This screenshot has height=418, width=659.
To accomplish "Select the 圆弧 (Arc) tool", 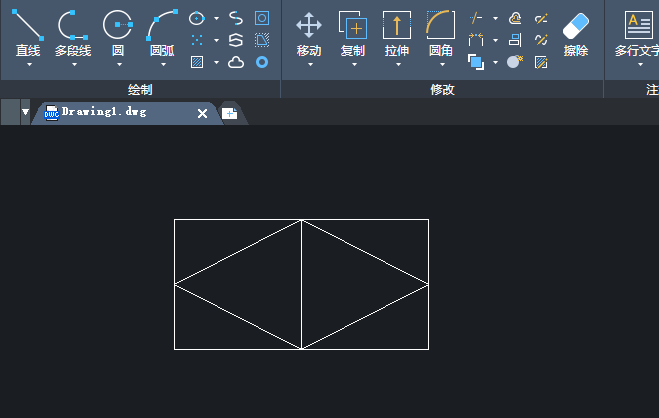I will coord(162,32).
